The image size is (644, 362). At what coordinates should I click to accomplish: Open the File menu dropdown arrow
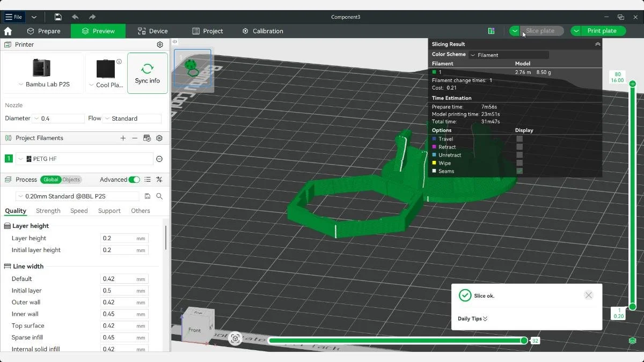(x=34, y=17)
